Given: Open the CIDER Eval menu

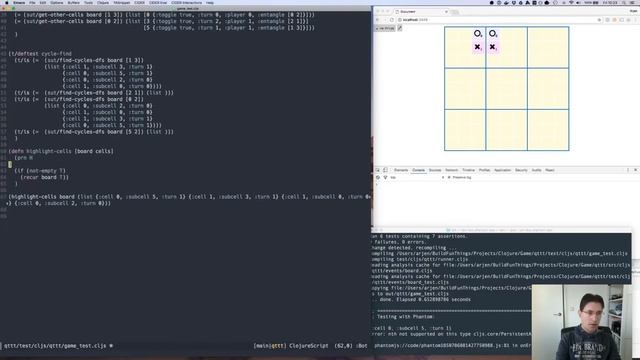Looking at the screenshot, I should (158, 2).
